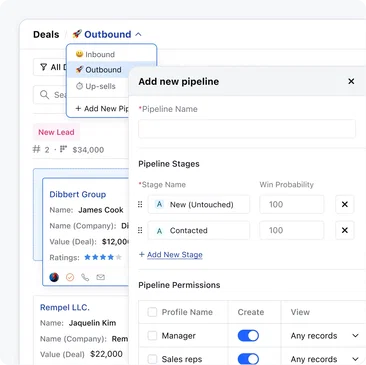Click the filter funnel icon
The height and width of the screenshot is (365, 366).
43,67
